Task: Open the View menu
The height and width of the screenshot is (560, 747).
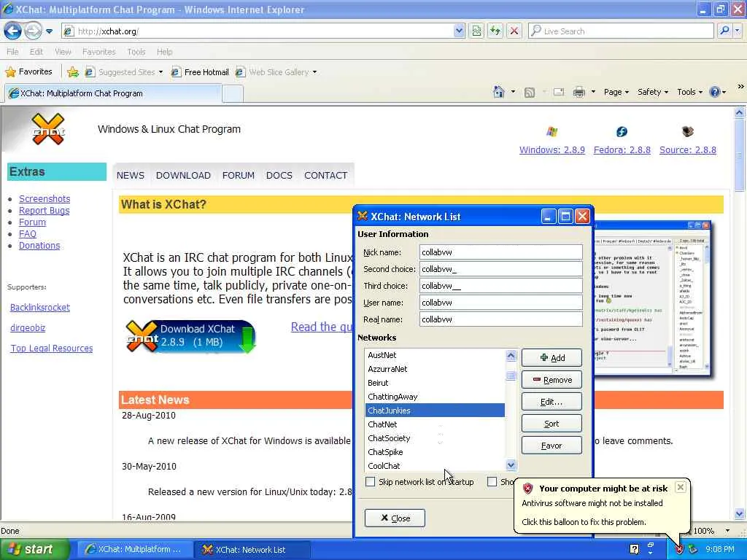Action: click(x=63, y=52)
